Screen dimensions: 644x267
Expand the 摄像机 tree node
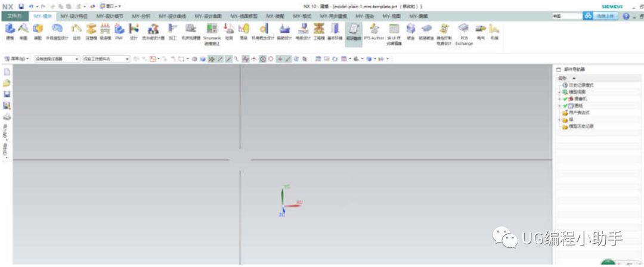coord(559,99)
